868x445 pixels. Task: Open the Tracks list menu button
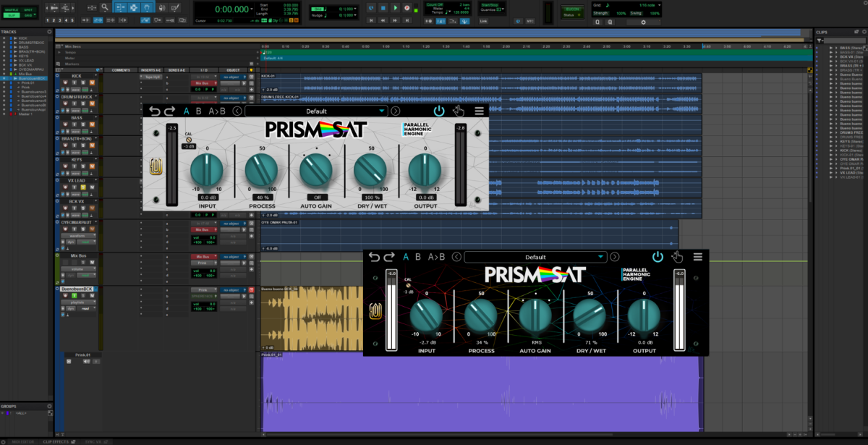click(49, 32)
